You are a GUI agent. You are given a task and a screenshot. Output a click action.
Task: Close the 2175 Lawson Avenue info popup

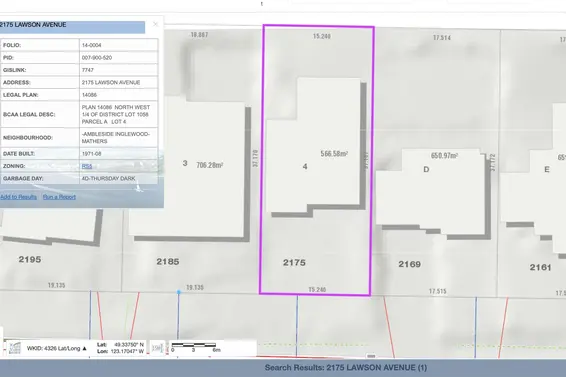156,24
